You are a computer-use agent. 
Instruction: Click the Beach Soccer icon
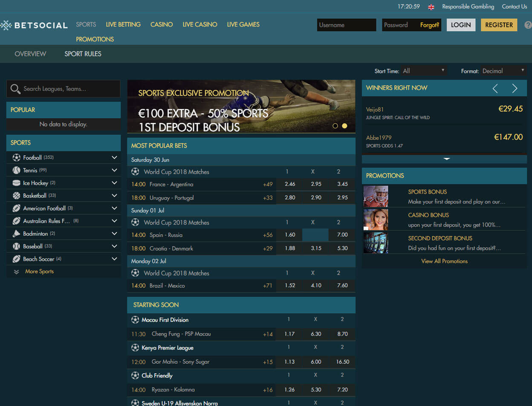pyautogui.click(x=16, y=259)
